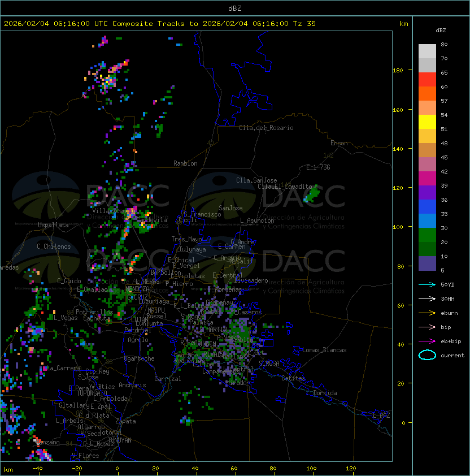Click the 'Perdriel' map label
This screenshot has height=476, width=470.
tap(138, 330)
